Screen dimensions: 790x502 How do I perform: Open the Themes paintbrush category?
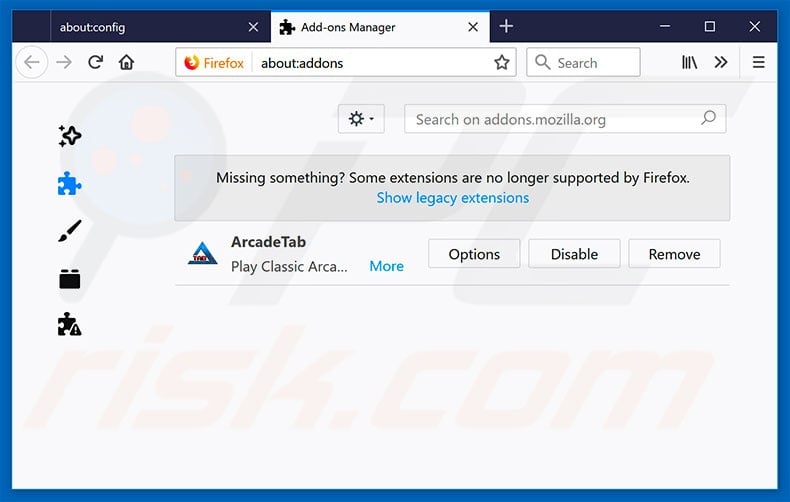[70, 231]
